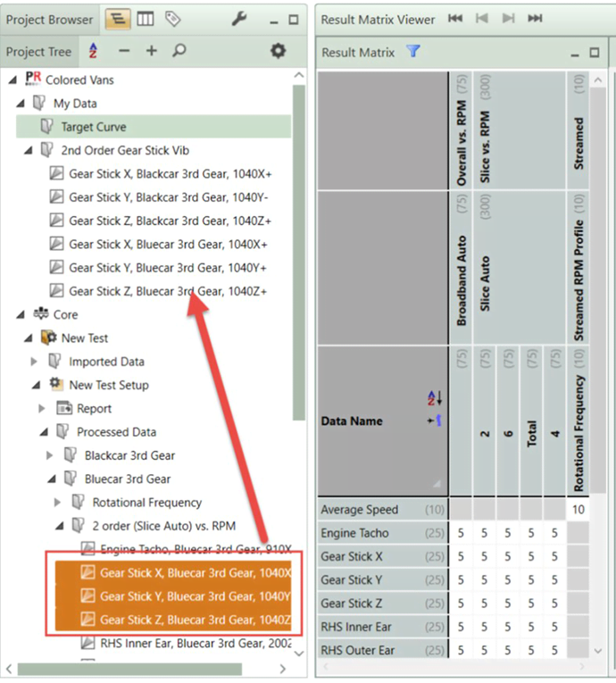This screenshot has height=683, width=616.
Task: Open the tags icon in Project Browser
Action: click(172, 19)
